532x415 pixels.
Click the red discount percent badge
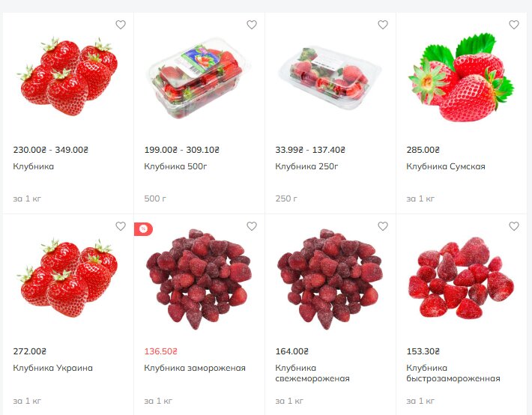(x=143, y=229)
